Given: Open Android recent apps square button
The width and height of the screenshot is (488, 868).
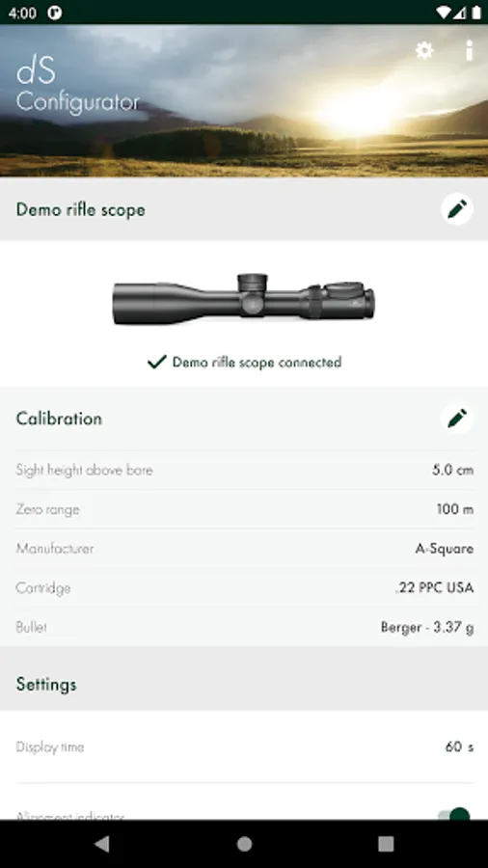Looking at the screenshot, I should pos(386,844).
